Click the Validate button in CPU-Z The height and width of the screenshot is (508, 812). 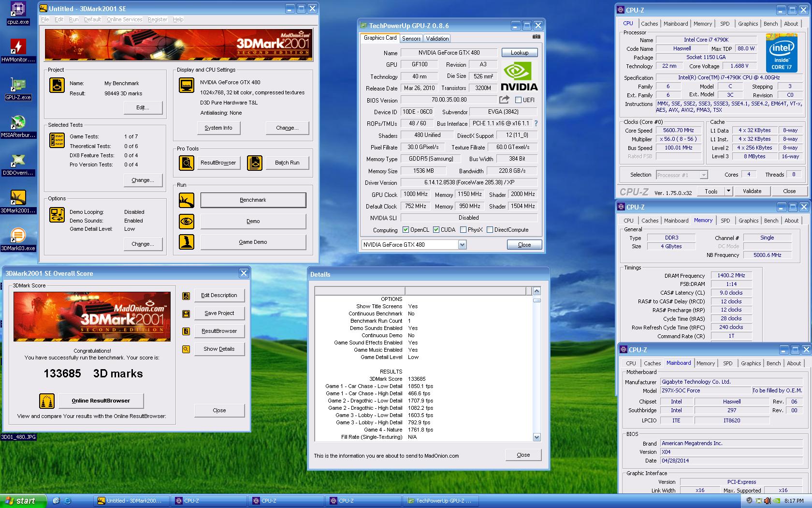[x=752, y=191]
